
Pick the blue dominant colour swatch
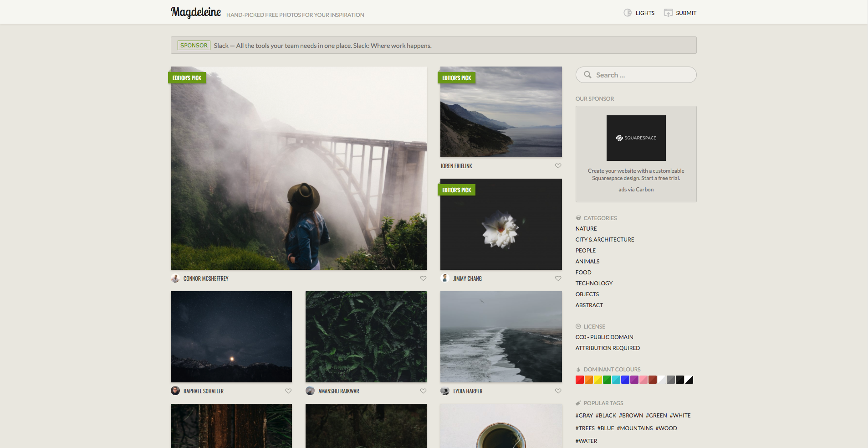(x=625, y=380)
